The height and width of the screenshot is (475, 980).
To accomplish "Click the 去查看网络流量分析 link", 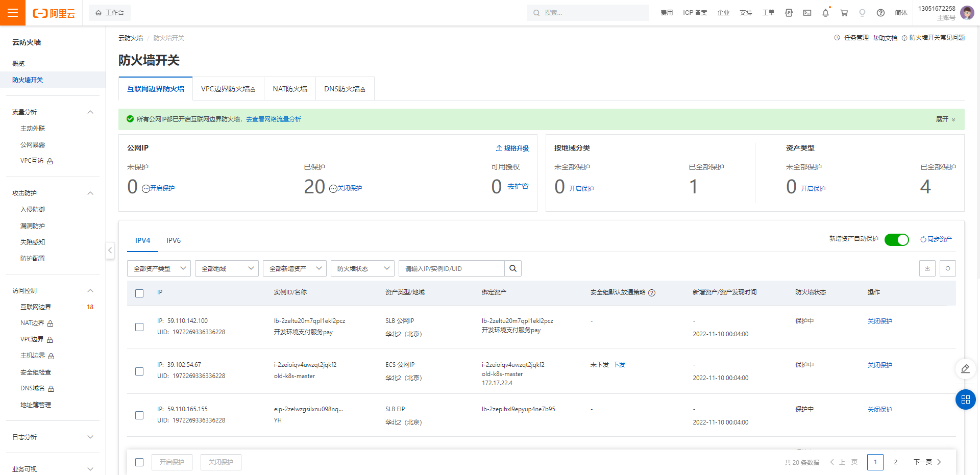I will coord(274,119).
